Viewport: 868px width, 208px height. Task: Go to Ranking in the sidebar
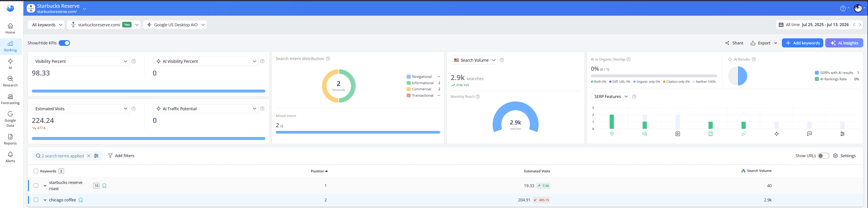[x=10, y=46]
